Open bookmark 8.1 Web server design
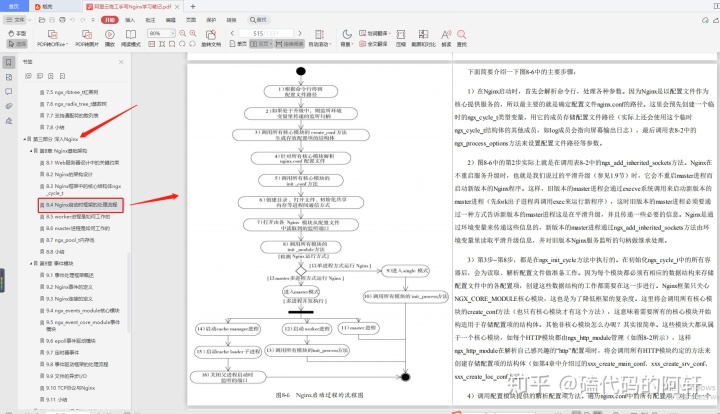The height and width of the screenshot is (414, 720). [79, 162]
